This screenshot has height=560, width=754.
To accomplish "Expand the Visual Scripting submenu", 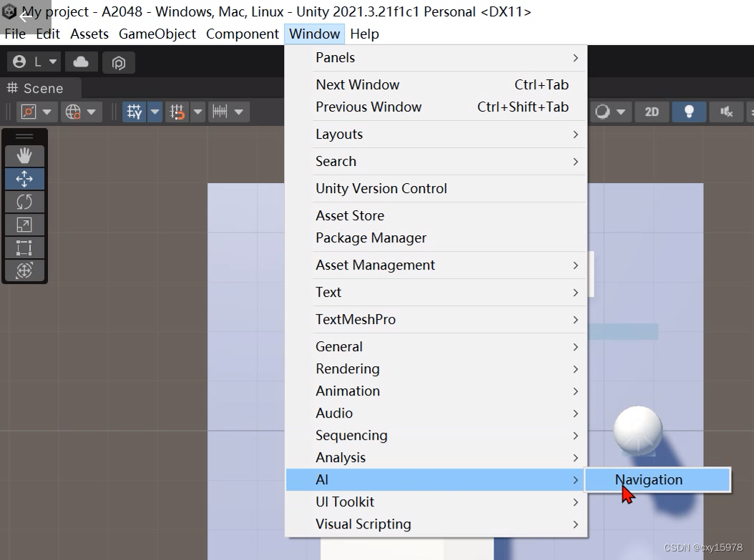I will [x=436, y=524].
